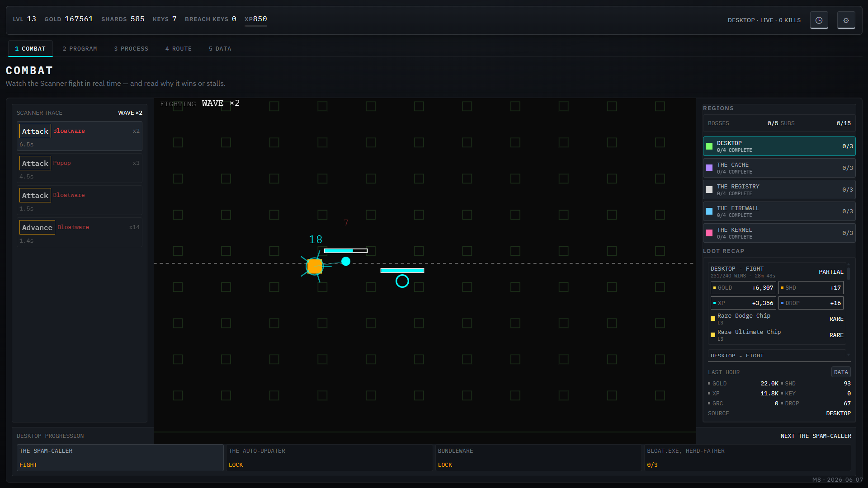Screen dimensions: 868x488
Task: Click the green Desktop region color swatch
Action: pyautogui.click(x=709, y=146)
